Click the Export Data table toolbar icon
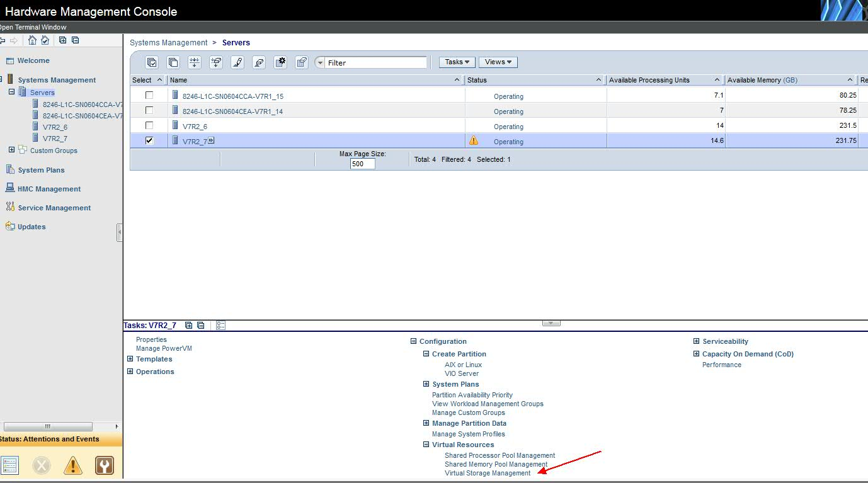 302,62
